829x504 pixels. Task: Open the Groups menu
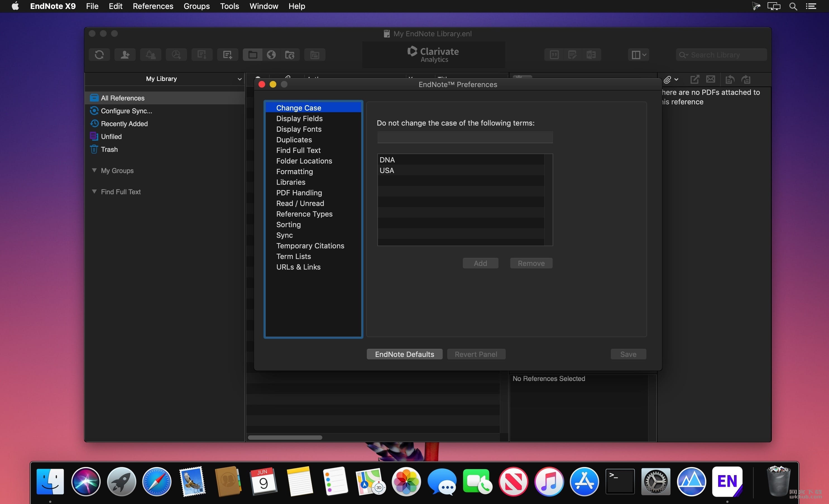click(197, 6)
